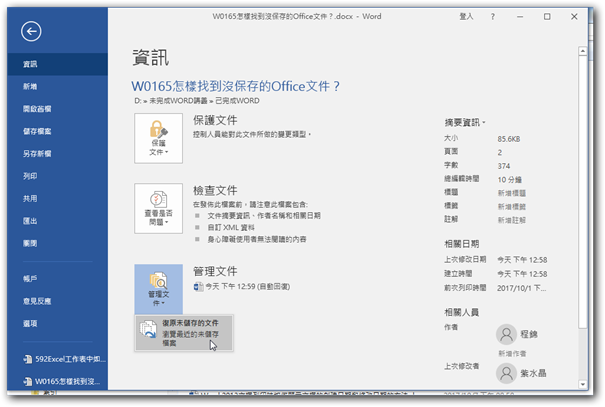Open 選項 in the sidebar
The image size is (605, 407).
pos(57,323)
